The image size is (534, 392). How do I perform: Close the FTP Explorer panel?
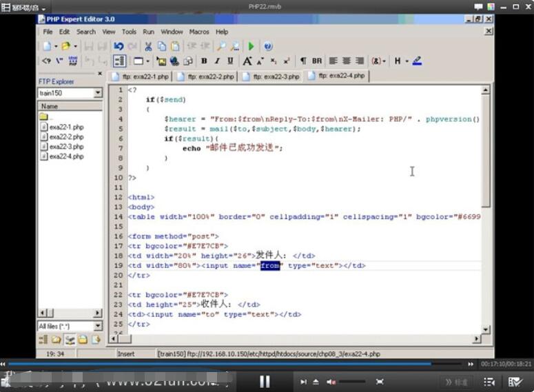coord(100,73)
